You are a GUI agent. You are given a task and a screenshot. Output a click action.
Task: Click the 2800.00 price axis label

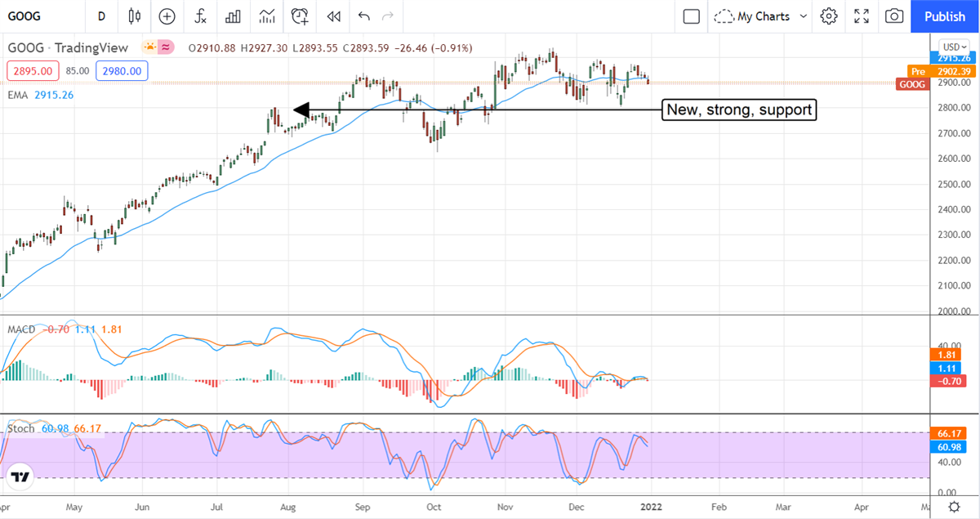953,108
